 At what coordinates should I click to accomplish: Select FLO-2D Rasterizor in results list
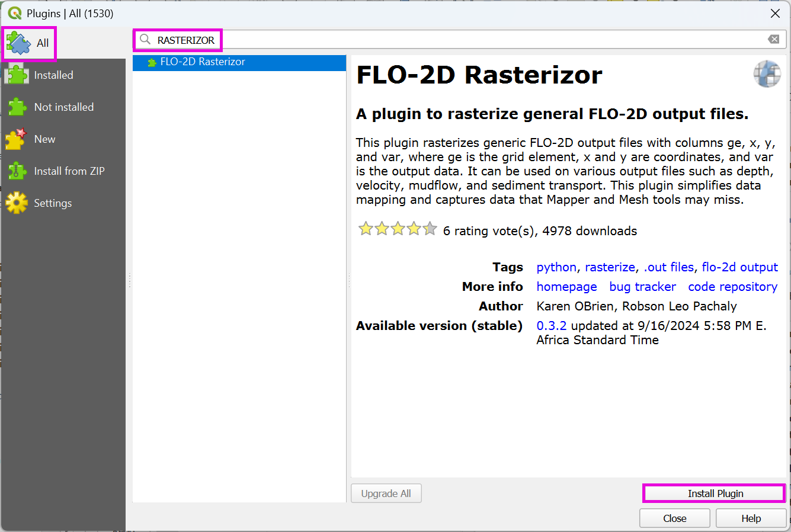(x=203, y=62)
